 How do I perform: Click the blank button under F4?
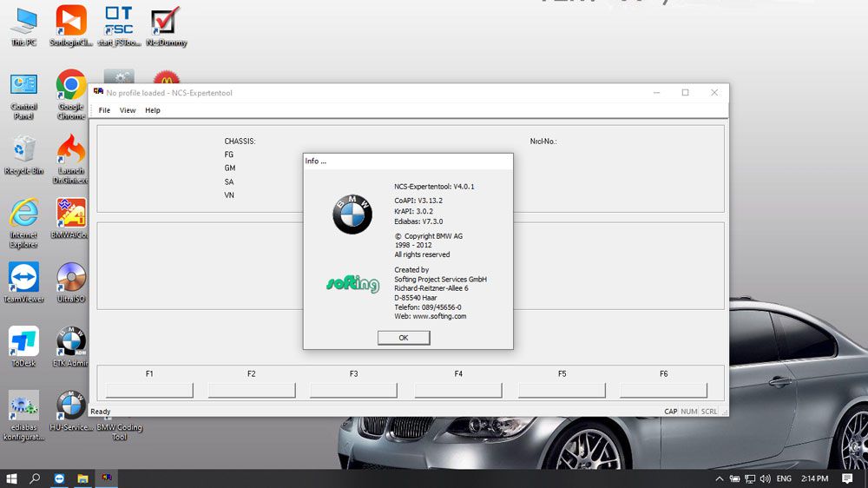(x=458, y=390)
